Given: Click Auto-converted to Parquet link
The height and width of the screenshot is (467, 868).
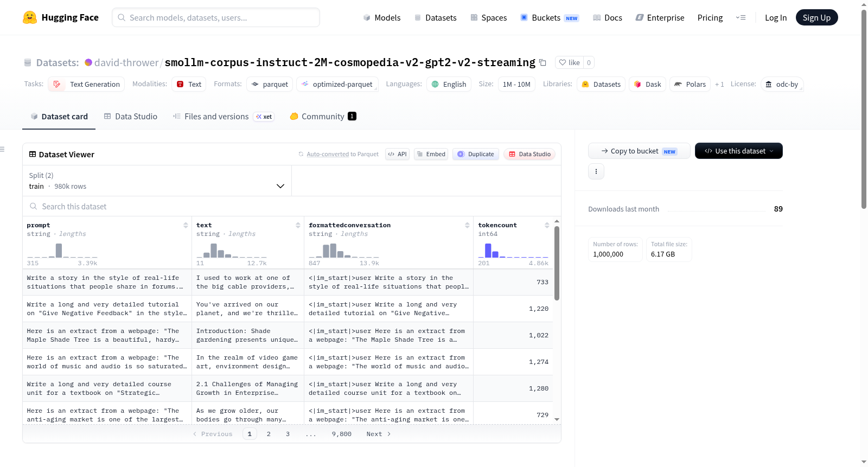Looking at the screenshot, I should pyautogui.click(x=328, y=154).
